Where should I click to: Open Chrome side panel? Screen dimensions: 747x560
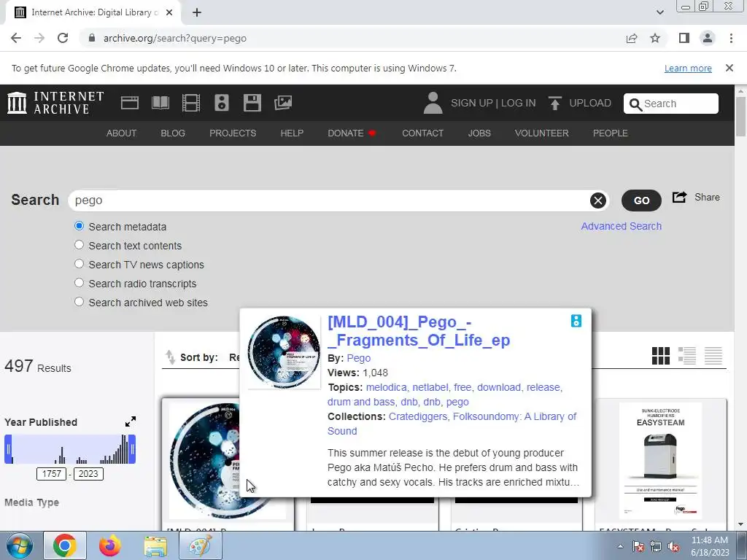point(684,38)
